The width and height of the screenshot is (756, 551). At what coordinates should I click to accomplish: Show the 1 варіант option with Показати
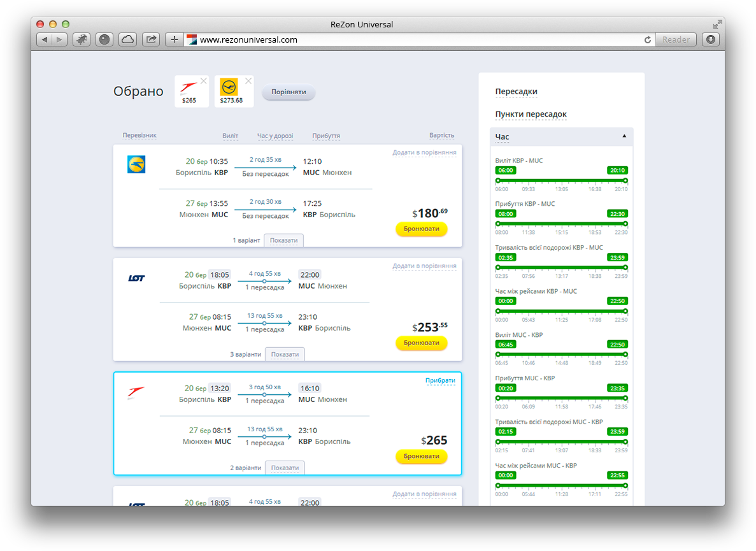283,240
